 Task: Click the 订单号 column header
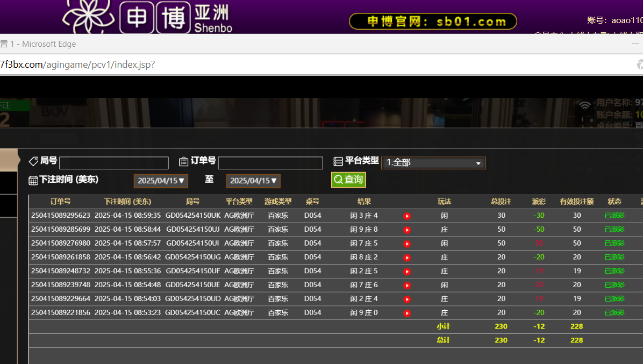click(x=60, y=202)
